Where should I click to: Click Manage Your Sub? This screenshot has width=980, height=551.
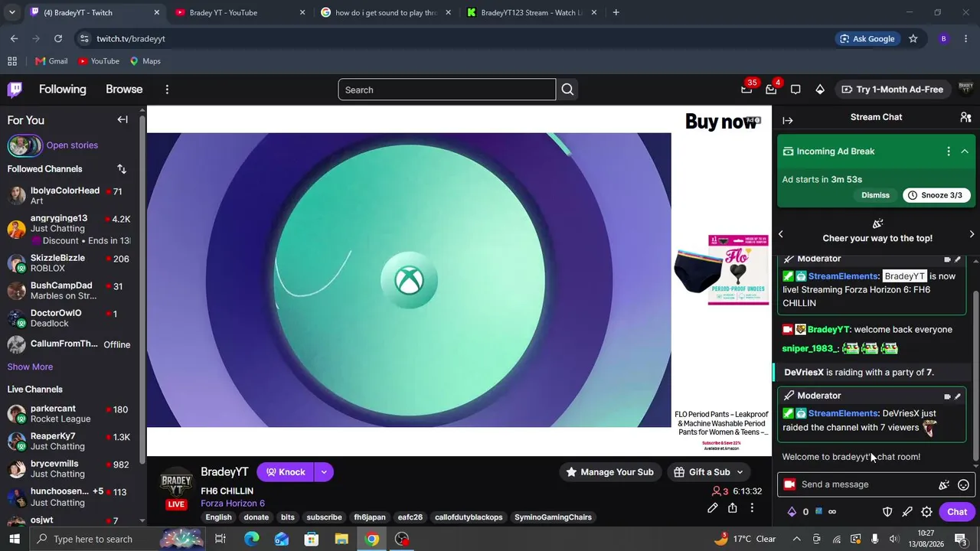tap(609, 472)
